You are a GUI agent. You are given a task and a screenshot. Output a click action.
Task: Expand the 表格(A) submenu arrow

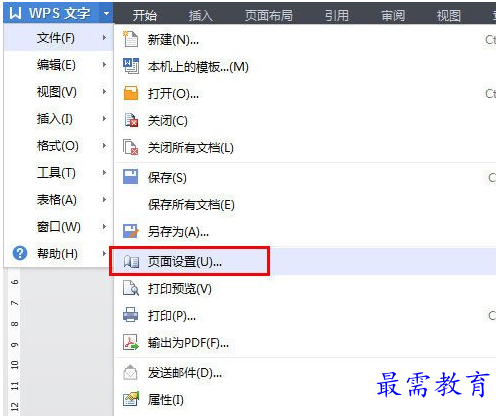pos(104,200)
